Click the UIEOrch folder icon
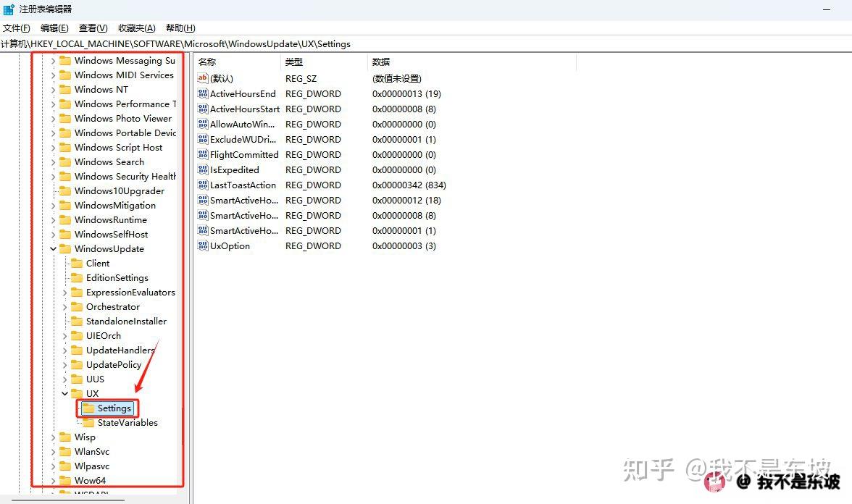This screenshot has width=852, height=504. click(x=77, y=336)
